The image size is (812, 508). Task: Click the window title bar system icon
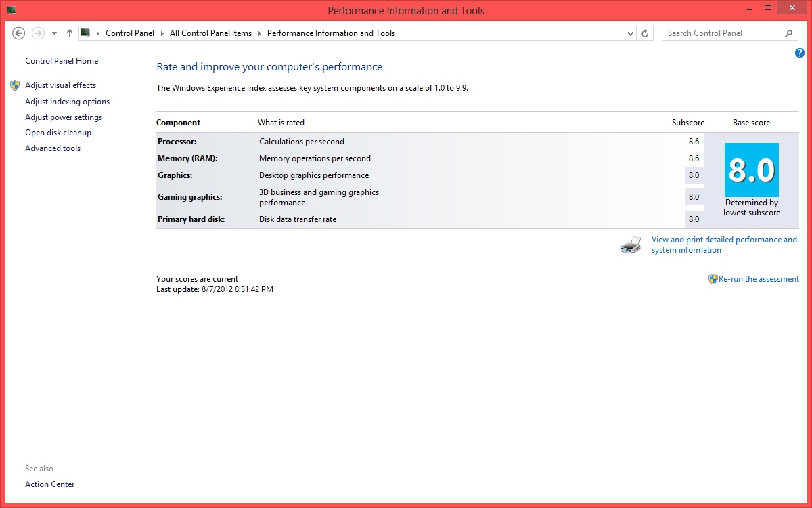(x=12, y=10)
